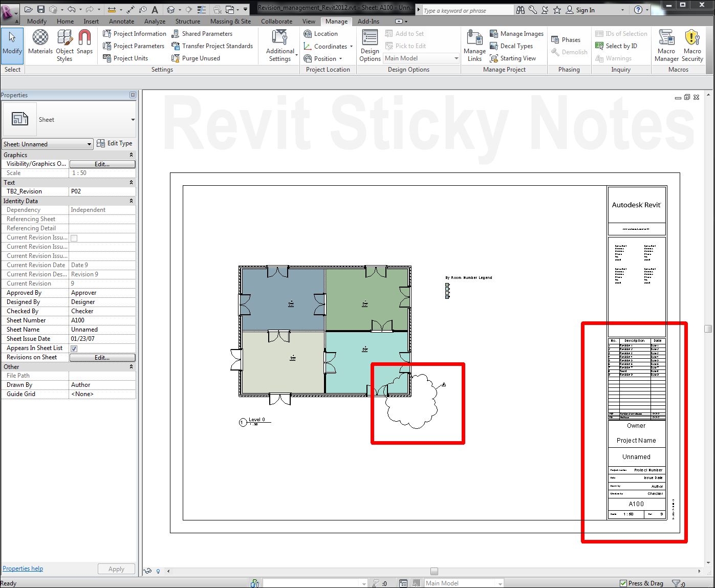Click Purge Unused
The height and width of the screenshot is (588, 715).
pyautogui.click(x=196, y=58)
